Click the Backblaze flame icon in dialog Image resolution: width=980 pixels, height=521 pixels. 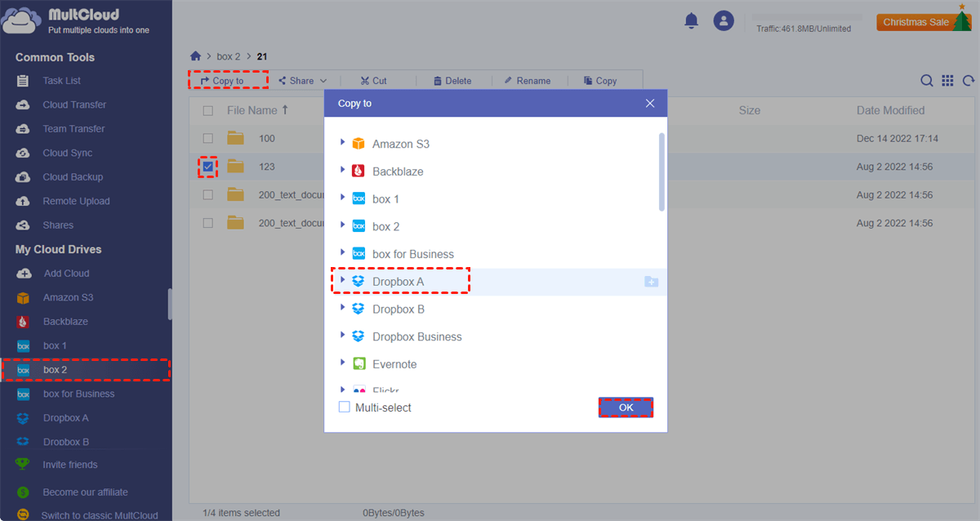click(x=359, y=171)
